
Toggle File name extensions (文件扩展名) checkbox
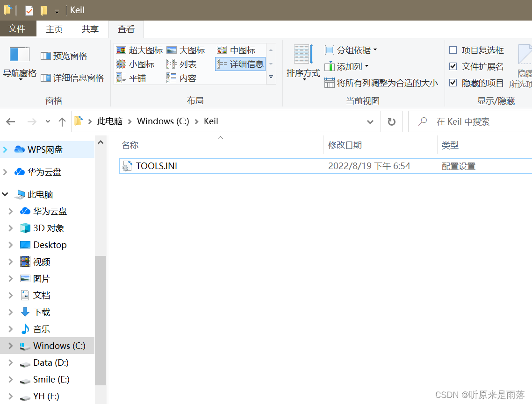click(453, 66)
